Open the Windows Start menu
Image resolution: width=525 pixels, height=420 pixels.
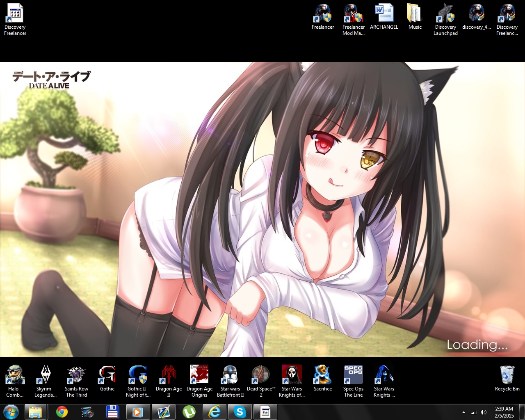[11, 412]
